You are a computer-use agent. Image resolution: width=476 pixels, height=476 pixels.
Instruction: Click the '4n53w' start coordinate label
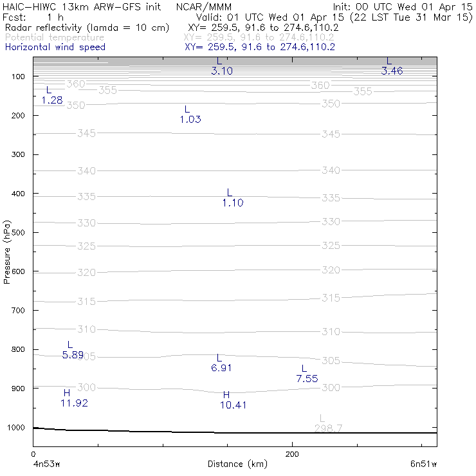coord(46,464)
